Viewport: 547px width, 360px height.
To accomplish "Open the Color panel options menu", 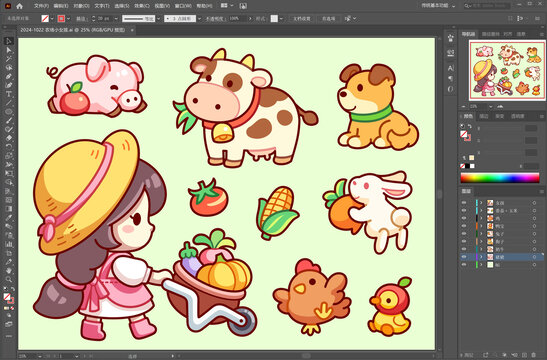I will (x=542, y=117).
